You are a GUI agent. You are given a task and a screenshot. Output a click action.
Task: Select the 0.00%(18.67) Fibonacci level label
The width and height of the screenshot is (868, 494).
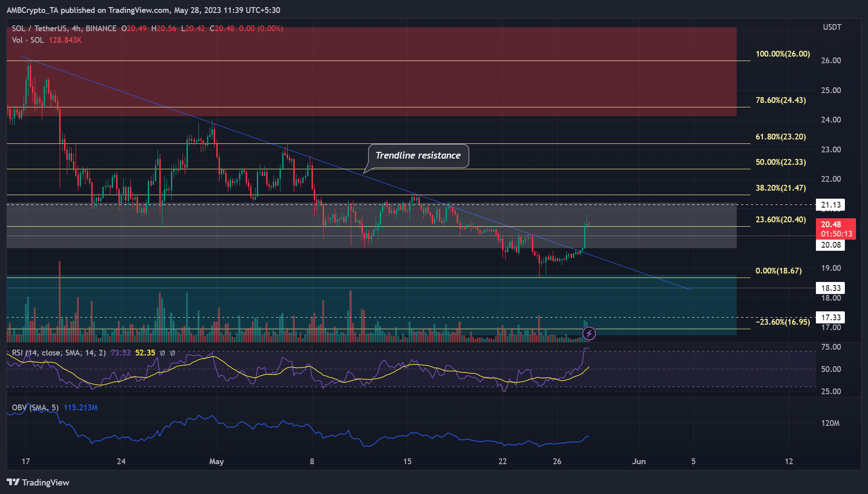pyautogui.click(x=779, y=271)
